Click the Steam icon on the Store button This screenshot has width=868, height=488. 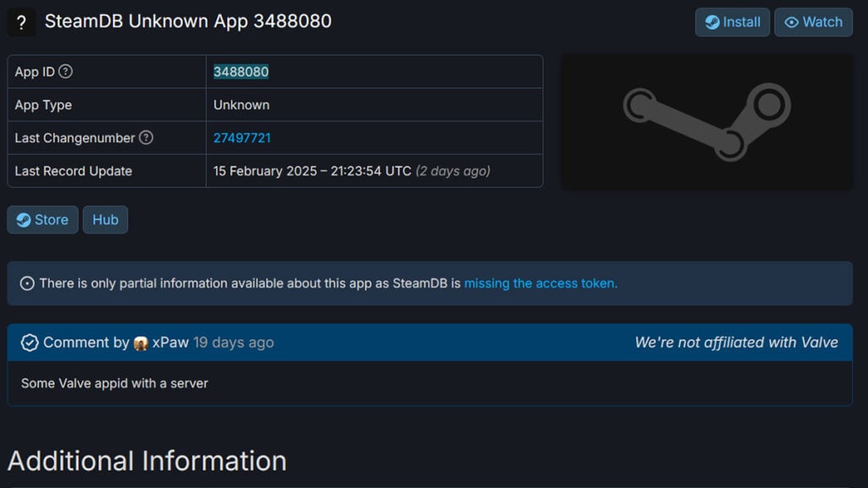[x=23, y=219]
